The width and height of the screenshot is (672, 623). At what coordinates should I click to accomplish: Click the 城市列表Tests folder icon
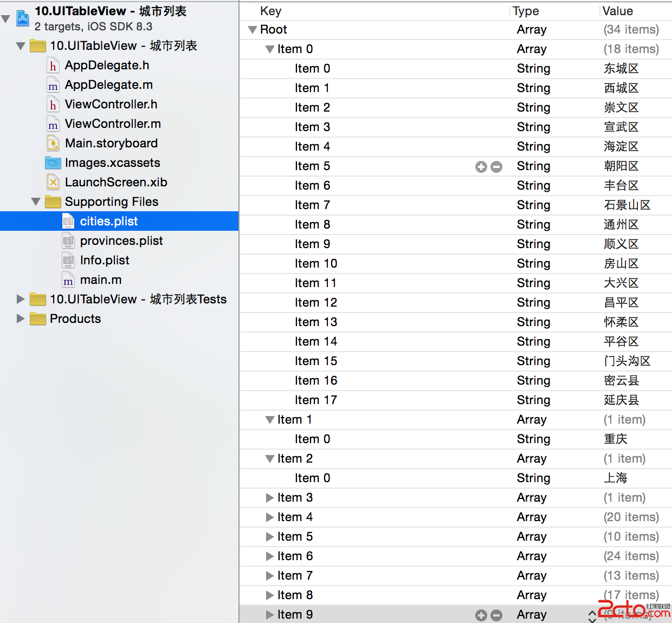pos(38,299)
